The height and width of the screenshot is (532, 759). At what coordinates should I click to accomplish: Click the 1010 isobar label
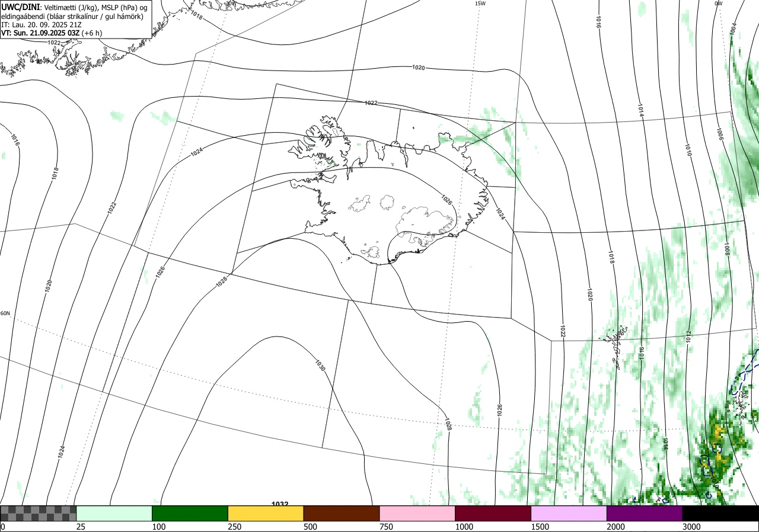688,150
